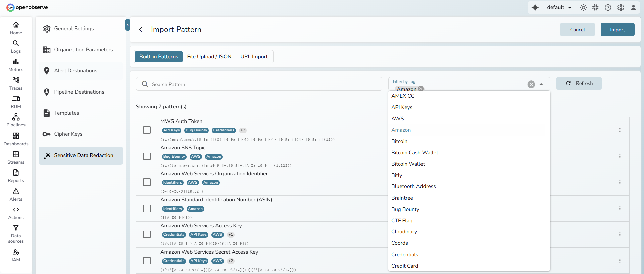Image resolution: width=644 pixels, height=274 pixels.
Task: Open the Slack community icon
Action: pyautogui.click(x=595, y=7)
